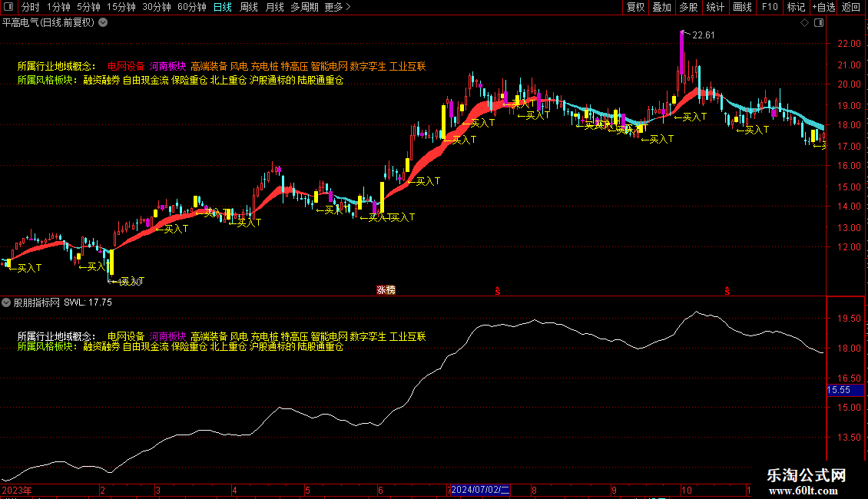
Task: Click the 15.55 price cursor label
Action: [845, 390]
